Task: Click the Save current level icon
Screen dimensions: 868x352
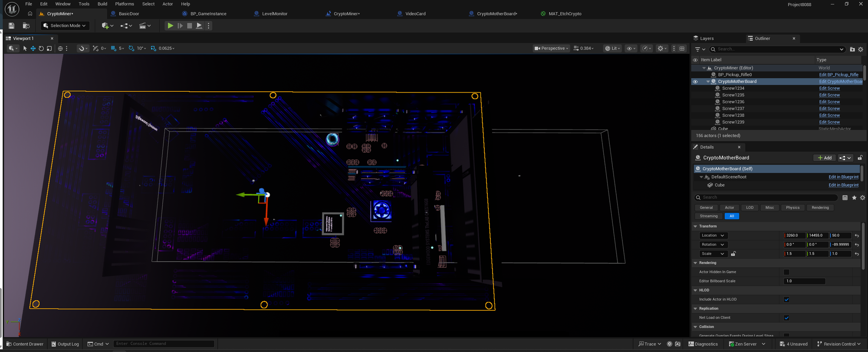Action: tap(12, 26)
